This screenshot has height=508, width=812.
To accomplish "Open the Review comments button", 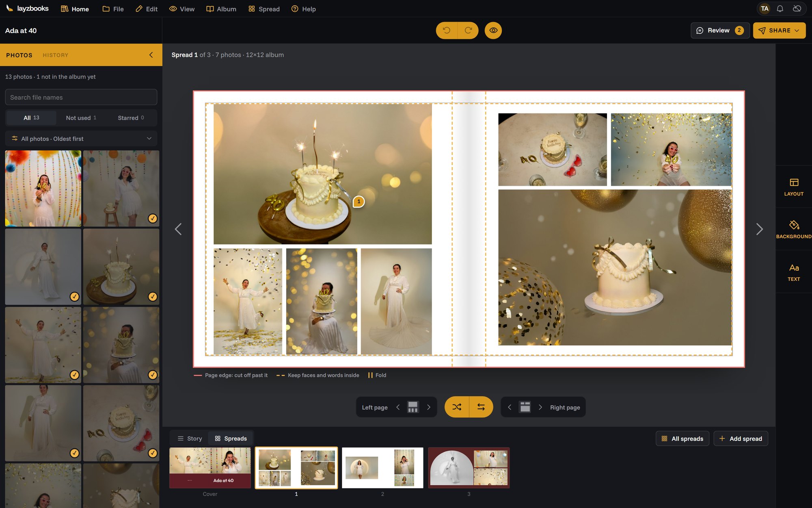I will [x=720, y=30].
